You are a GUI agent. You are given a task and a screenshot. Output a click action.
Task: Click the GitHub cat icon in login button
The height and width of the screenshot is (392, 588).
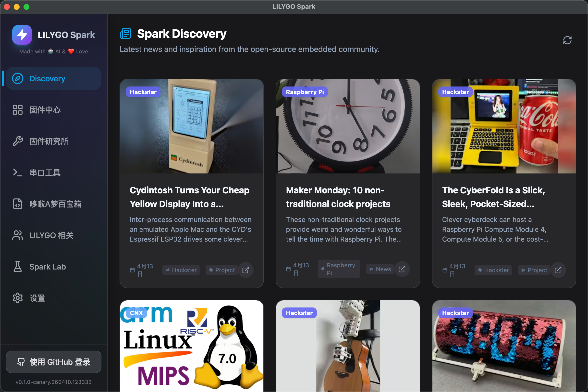(21, 362)
